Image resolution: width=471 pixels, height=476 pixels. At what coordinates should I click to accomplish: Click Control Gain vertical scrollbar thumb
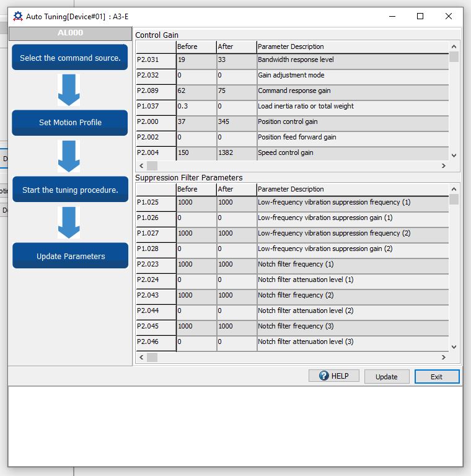tap(454, 57)
